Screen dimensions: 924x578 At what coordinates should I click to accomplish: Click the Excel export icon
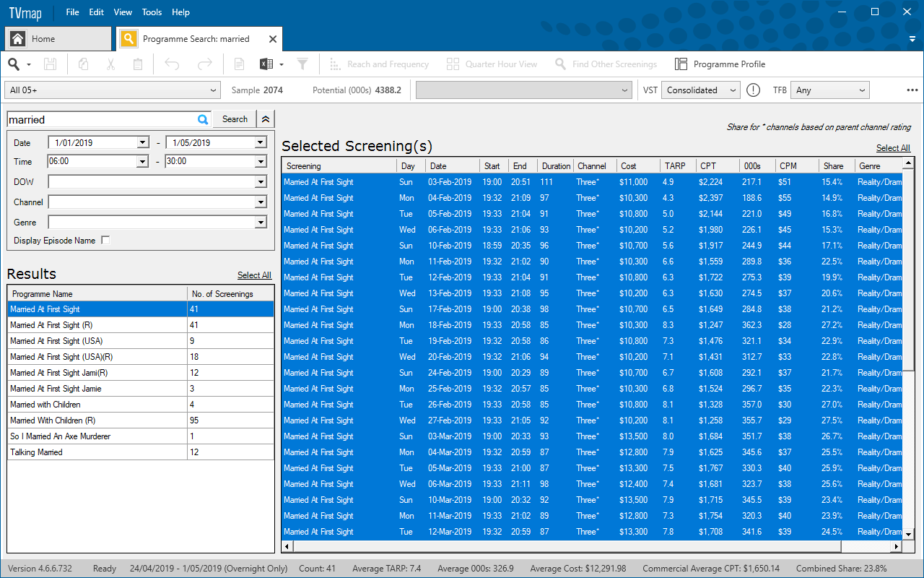click(x=266, y=64)
